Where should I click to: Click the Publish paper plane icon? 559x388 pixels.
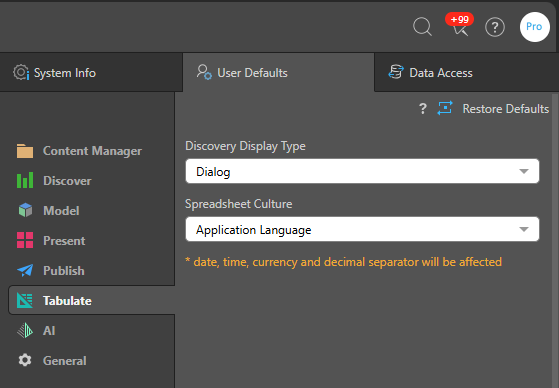click(x=25, y=270)
